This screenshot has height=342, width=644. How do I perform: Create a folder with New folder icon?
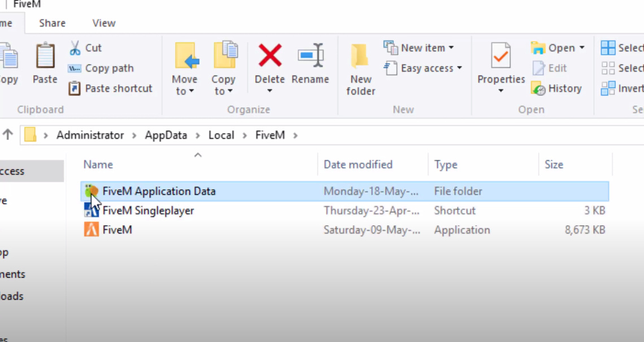coord(360,56)
